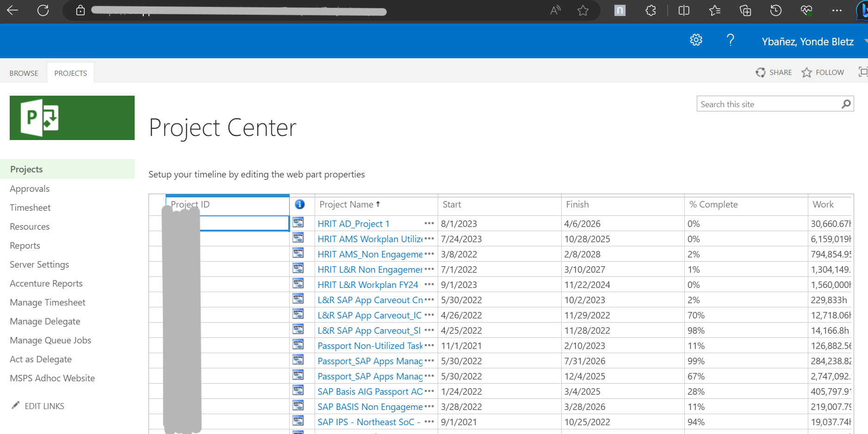This screenshot has width=868, height=434.
Task: Open the SharePoint settings gear
Action: pos(696,40)
